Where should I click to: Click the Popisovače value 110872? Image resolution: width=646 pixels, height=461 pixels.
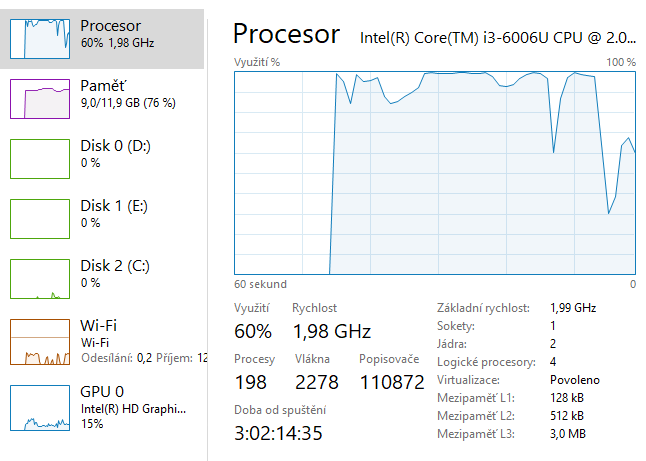391,382
